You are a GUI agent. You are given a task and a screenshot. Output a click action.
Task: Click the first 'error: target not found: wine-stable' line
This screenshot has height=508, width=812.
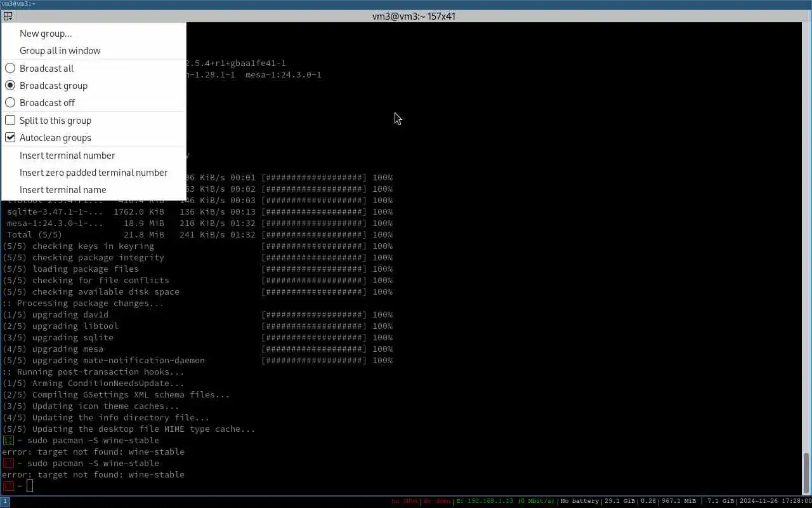tap(93, 452)
